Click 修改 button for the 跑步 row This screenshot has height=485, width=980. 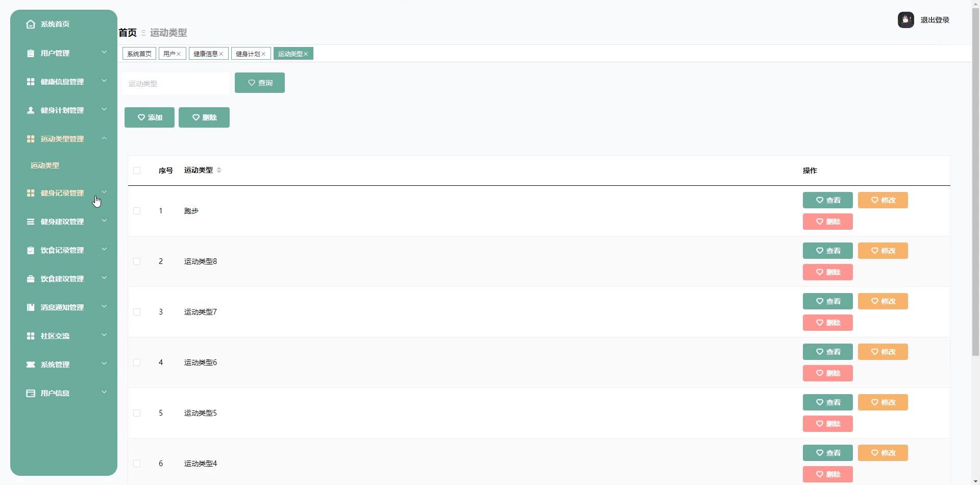[x=883, y=200]
